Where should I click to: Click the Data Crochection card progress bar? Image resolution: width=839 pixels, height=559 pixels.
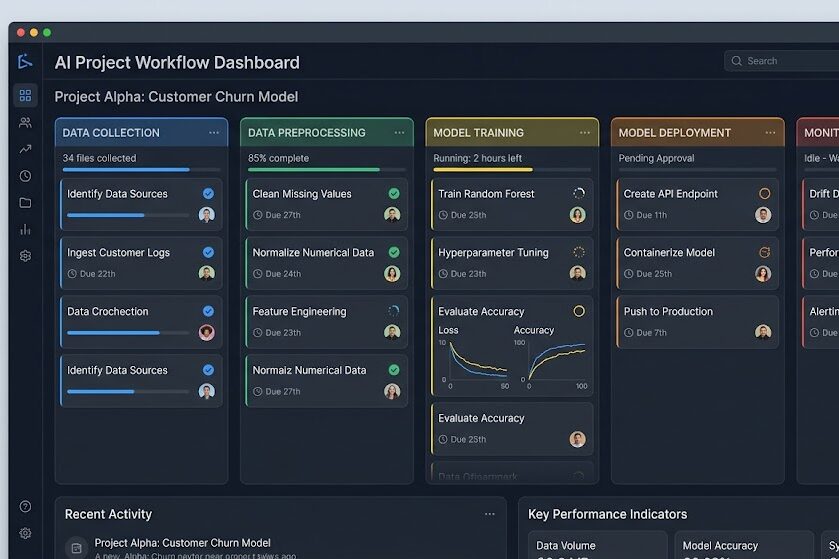128,333
